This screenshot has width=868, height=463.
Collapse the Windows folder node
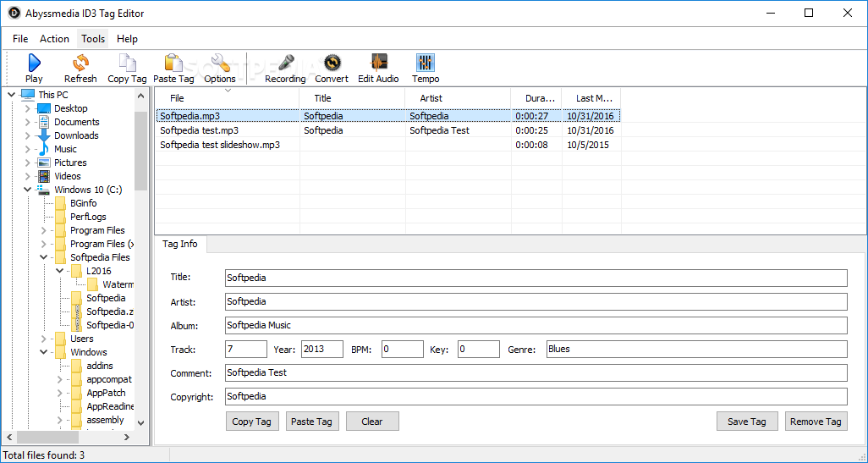[44, 352]
